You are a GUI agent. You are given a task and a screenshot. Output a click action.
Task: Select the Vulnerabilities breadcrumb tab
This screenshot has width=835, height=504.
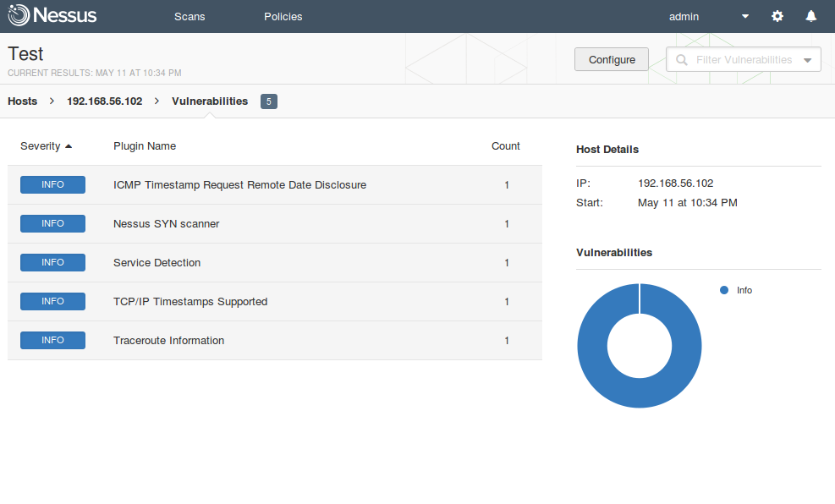(x=210, y=101)
